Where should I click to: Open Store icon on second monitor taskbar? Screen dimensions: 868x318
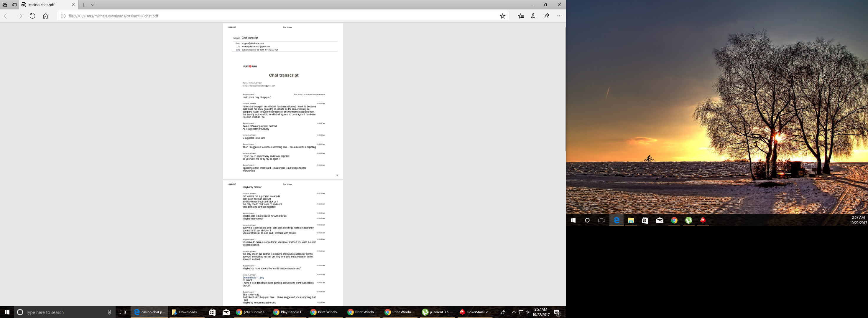[x=645, y=220]
